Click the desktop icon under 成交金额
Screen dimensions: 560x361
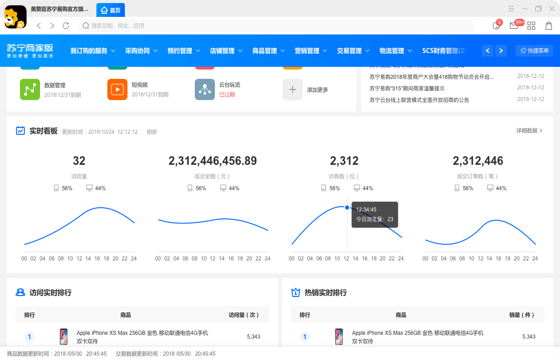click(x=223, y=188)
